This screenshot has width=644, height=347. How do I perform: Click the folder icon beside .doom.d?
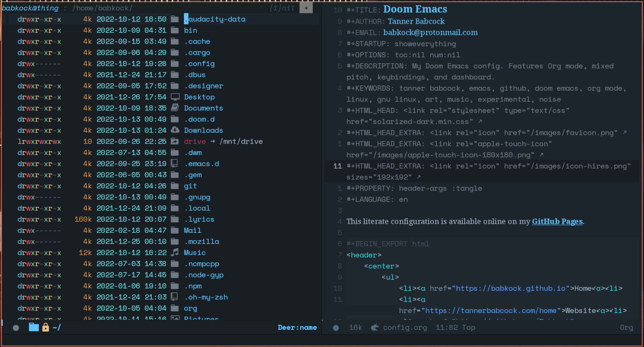coord(175,119)
